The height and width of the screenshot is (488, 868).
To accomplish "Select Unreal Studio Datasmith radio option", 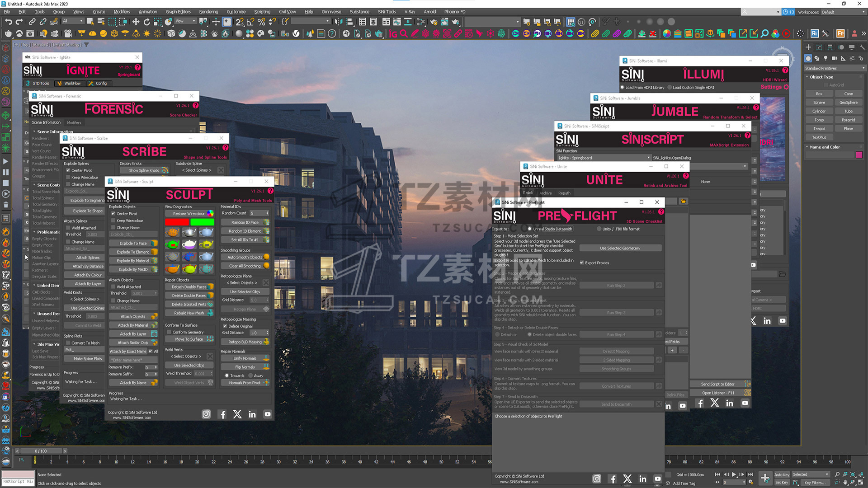I will (530, 229).
